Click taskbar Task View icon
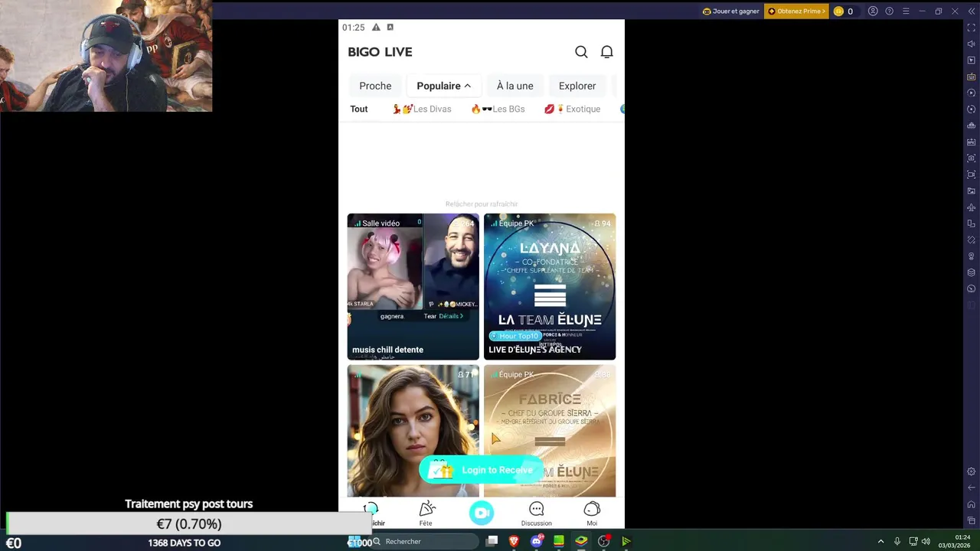The width and height of the screenshot is (980, 551). pyautogui.click(x=492, y=541)
